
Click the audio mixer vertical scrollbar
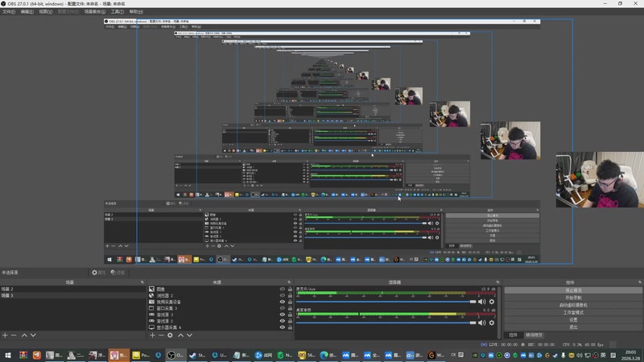pos(499,312)
